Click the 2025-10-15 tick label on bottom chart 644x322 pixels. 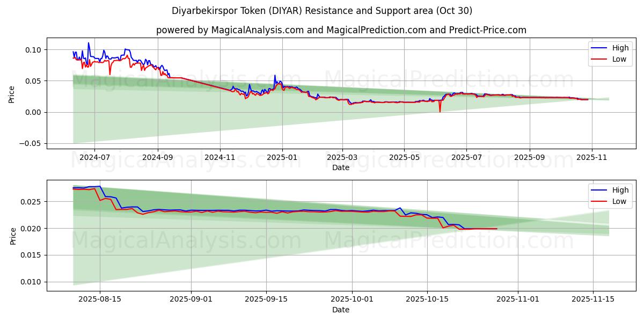tap(427, 300)
